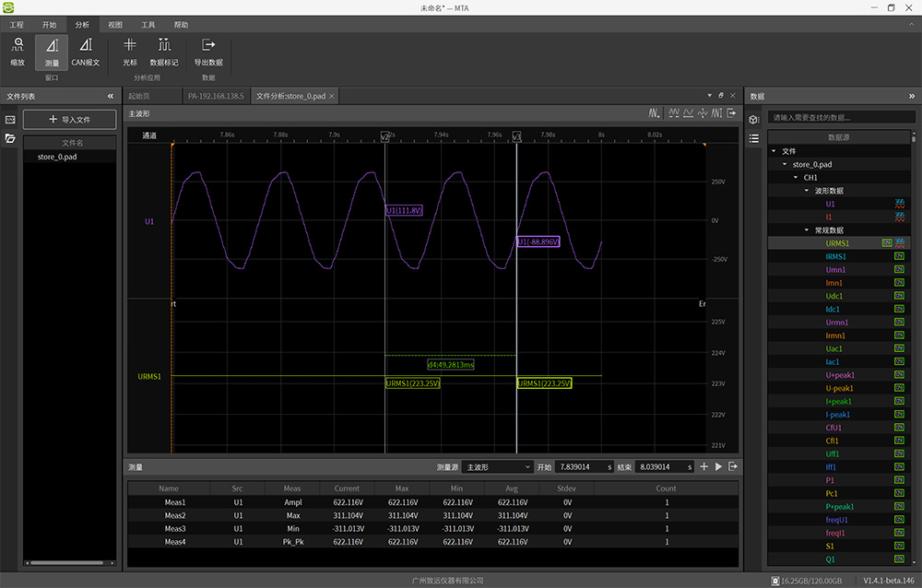Toggle the numeric icon for IRMS1 row

[900, 256]
